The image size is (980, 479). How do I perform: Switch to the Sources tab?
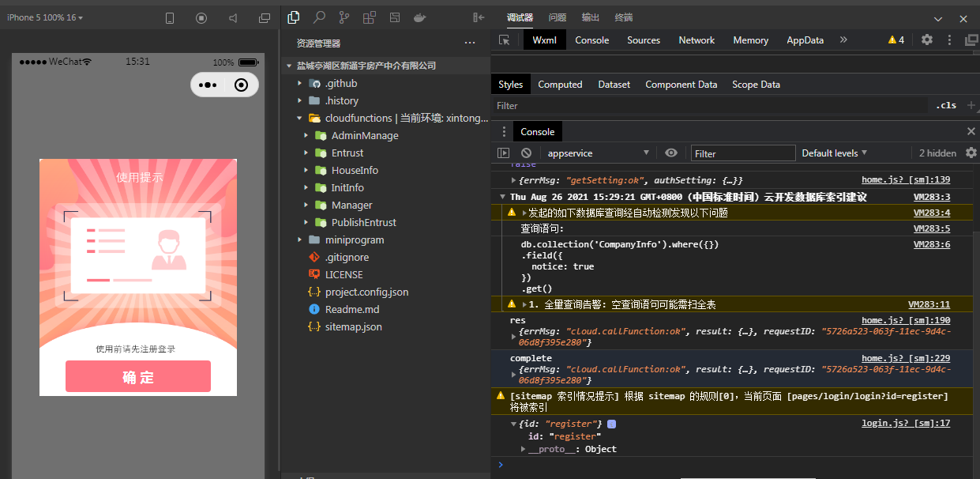[x=644, y=40]
